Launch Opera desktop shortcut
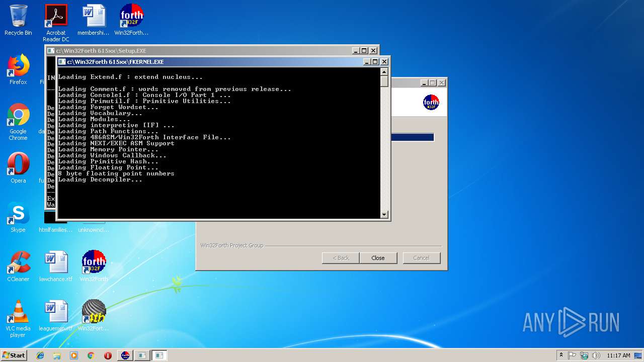Screen dimensions: 644x362 coord(18,168)
